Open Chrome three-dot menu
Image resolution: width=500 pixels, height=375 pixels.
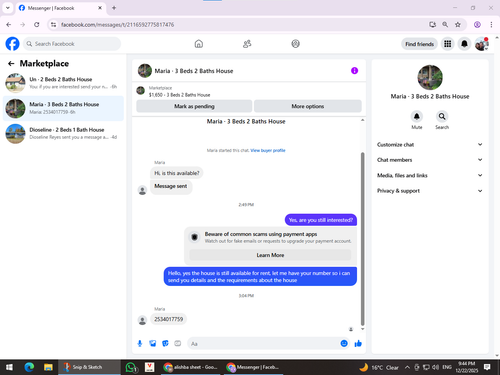click(491, 24)
